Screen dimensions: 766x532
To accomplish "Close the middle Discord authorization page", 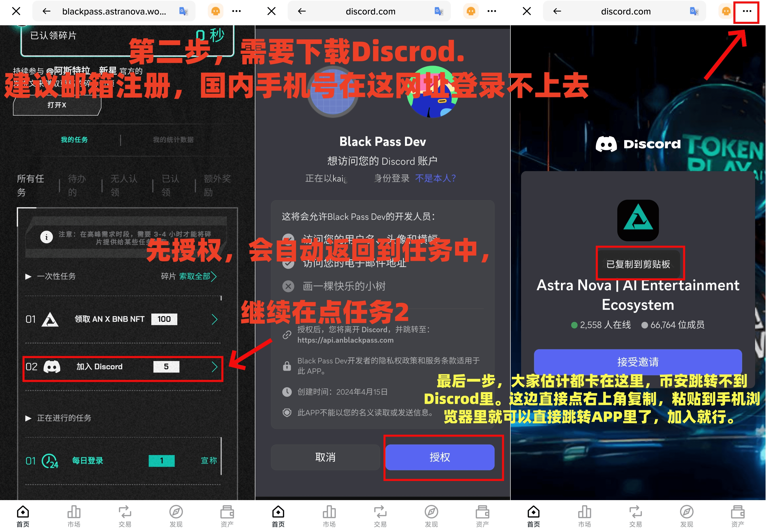I will pos(272,11).
